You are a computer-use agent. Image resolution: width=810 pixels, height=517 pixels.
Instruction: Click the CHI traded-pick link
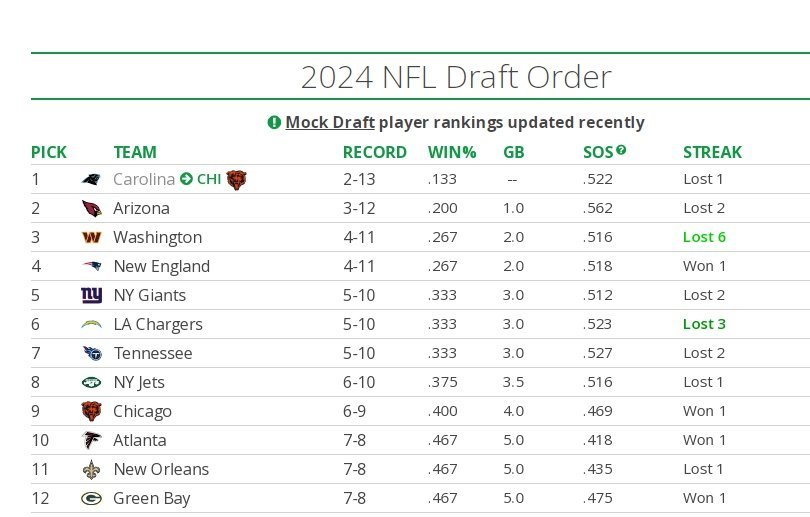coord(209,180)
